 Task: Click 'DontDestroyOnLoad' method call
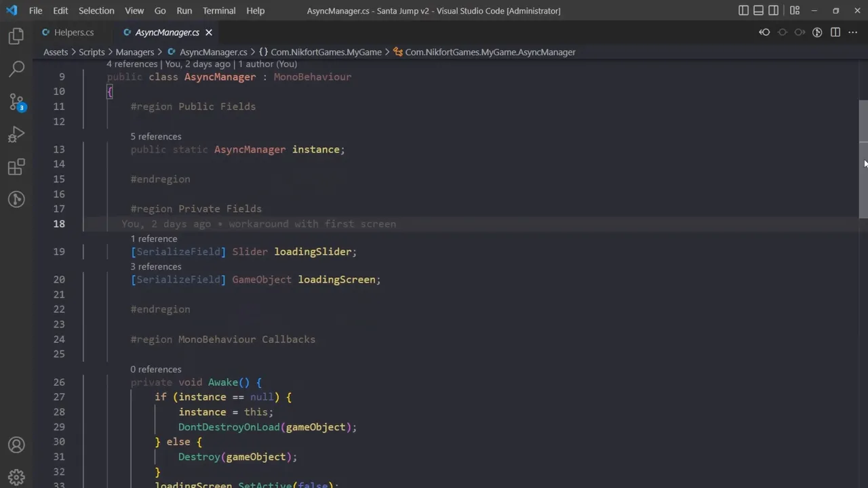coord(229,427)
